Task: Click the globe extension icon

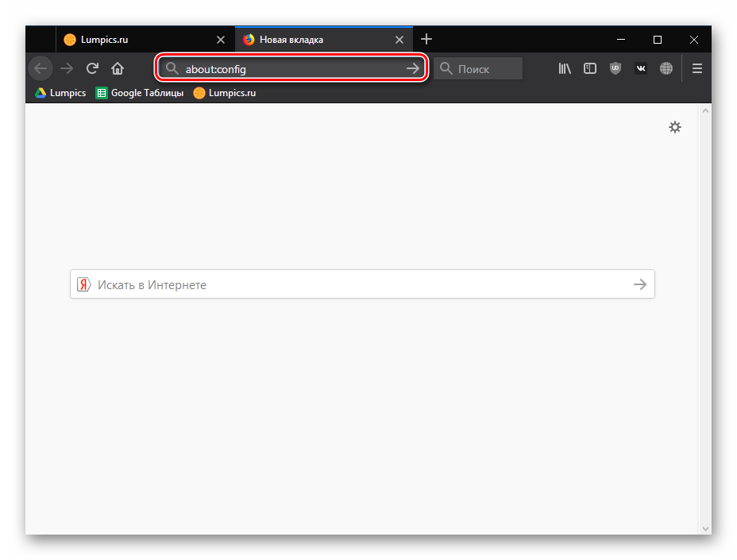Action: [666, 68]
